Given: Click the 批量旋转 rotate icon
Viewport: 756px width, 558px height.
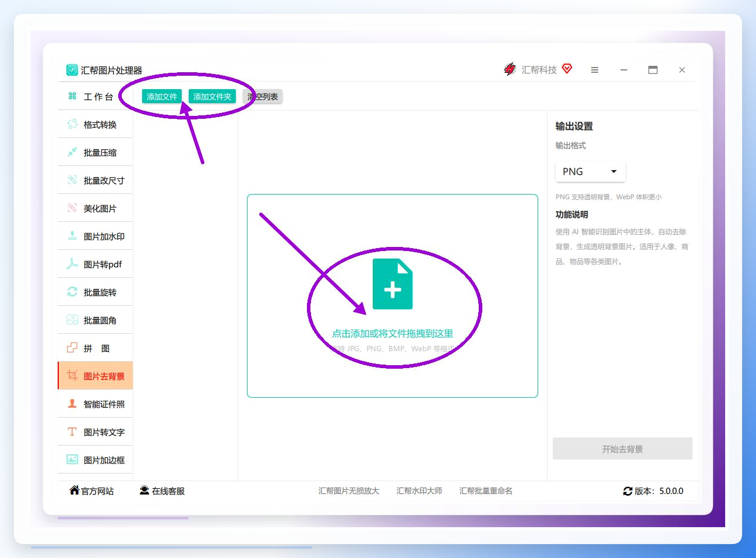Looking at the screenshot, I should tap(72, 292).
